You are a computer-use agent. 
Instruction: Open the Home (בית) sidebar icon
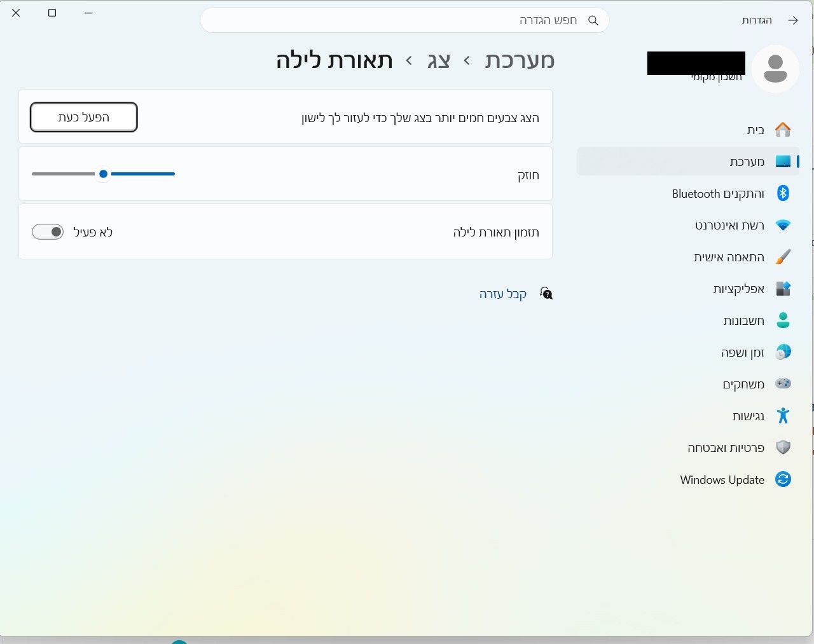coord(783,130)
